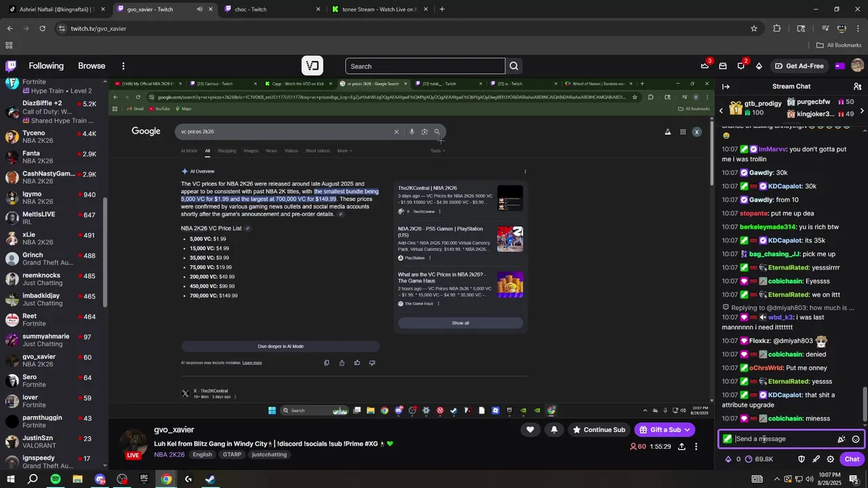Open JustnSzn VALORANT channel in sidebar
This screenshot has height=488, width=868.
(x=53, y=442)
